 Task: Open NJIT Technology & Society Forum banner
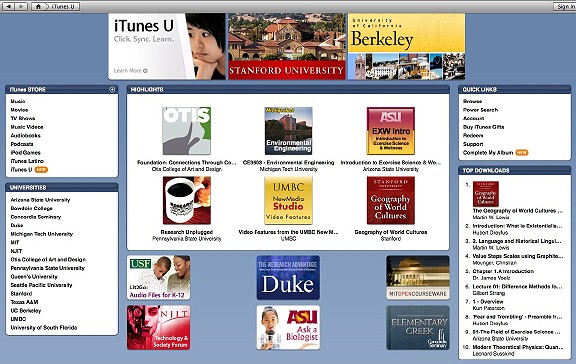coord(158,327)
